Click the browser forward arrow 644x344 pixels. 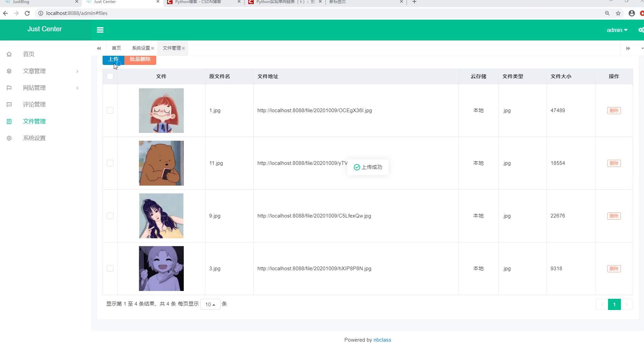click(16, 13)
